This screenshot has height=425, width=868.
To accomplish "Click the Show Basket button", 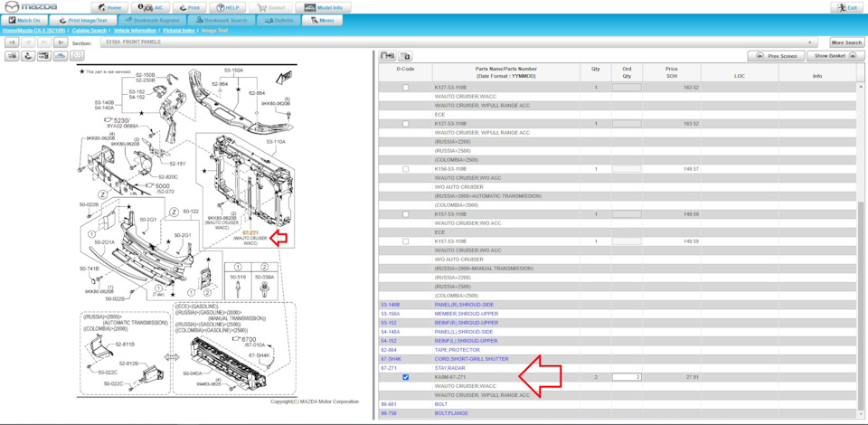I will coord(835,56).
